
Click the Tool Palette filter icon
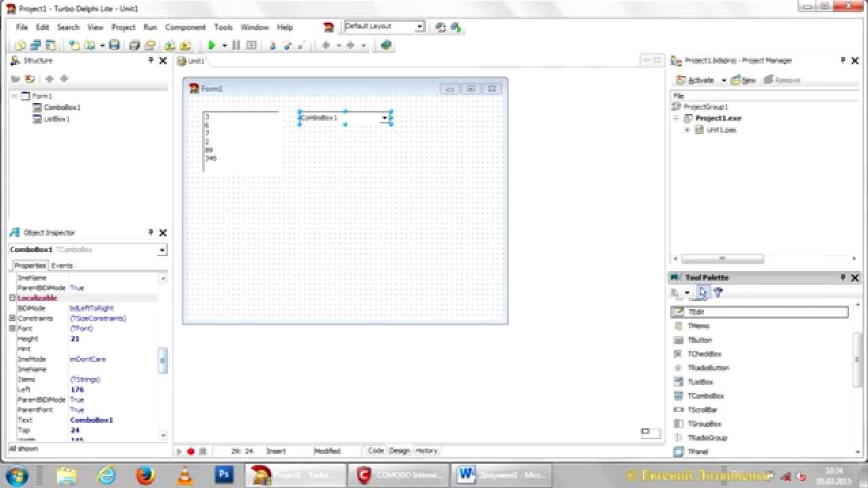(718, 292)
